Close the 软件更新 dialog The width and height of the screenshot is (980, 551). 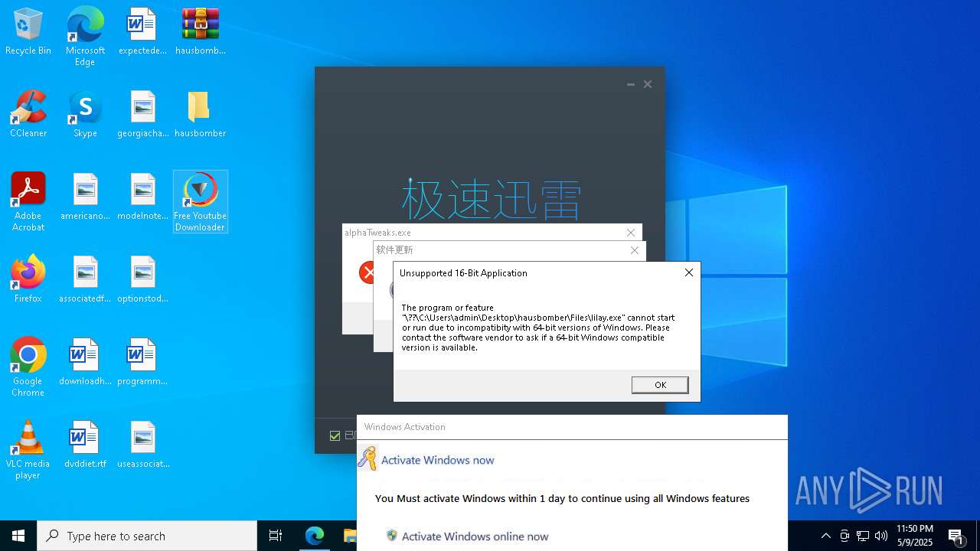click(x=635, y=250)
